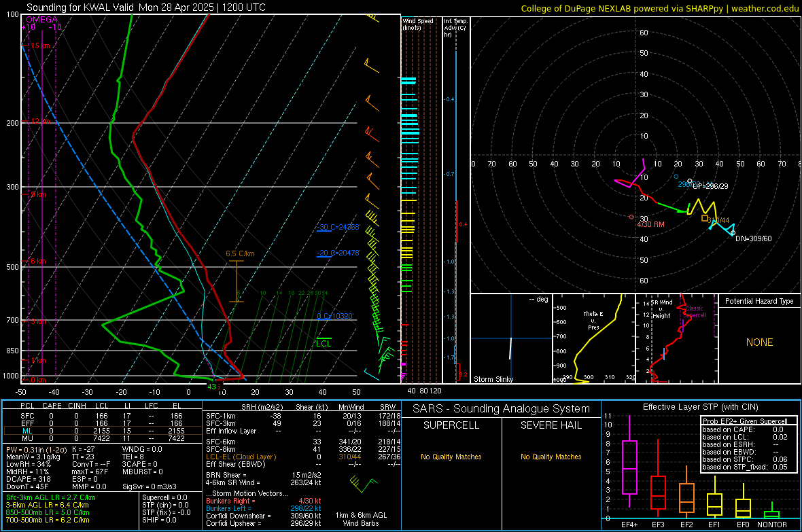The image size is (802, 532).
Task: Click the LCL-EL (Cloud Layer) row
Action: (x=303, y=457)
